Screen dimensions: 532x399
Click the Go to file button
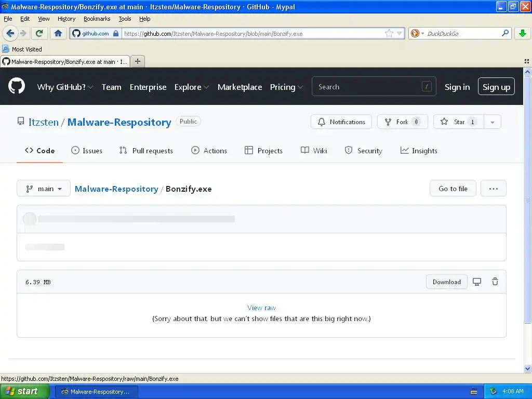[453, 188]
